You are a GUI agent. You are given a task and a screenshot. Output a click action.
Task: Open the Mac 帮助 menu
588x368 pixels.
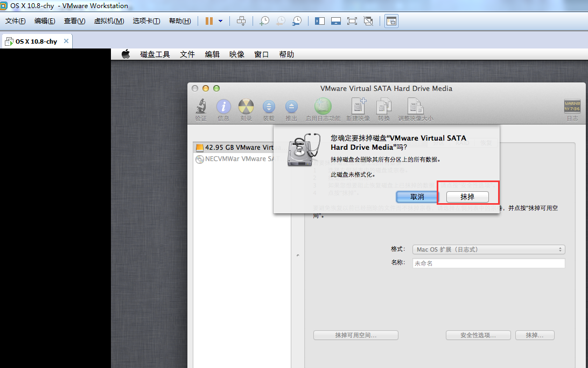point(286,54)
